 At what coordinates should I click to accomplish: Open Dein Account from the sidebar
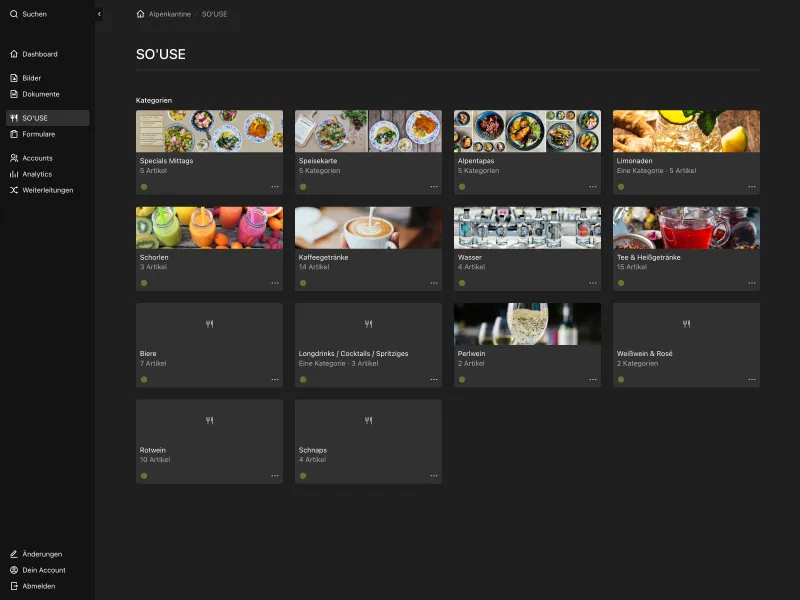[x=13, y=570]
